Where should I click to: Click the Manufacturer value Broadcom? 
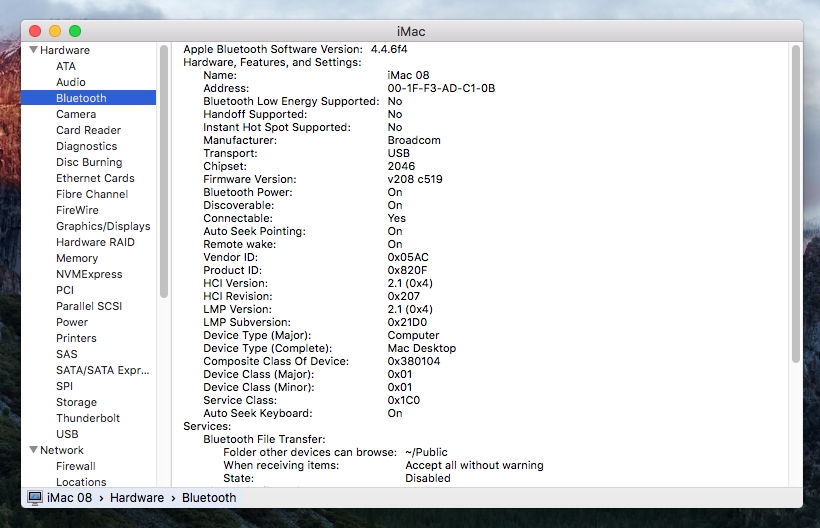pyautogui.click(x=414, y=140)
